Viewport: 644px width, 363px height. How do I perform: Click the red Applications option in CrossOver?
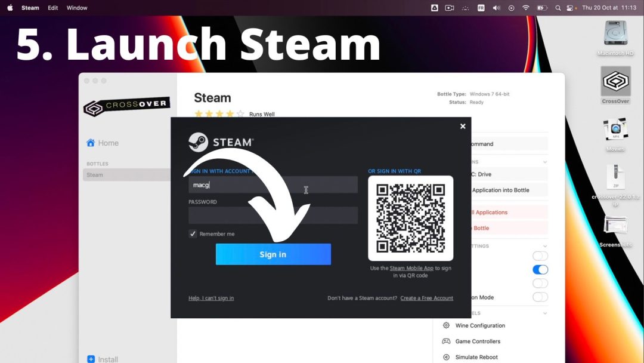pyautogui.click(x=509, y=212)
